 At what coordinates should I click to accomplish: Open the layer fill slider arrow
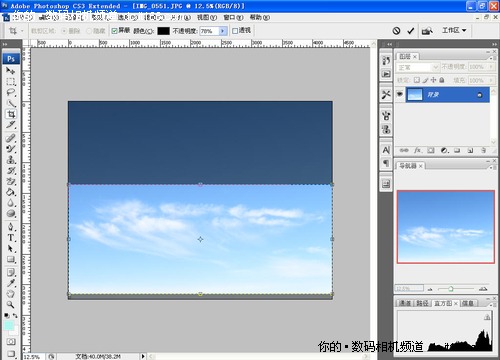(491, 80)
